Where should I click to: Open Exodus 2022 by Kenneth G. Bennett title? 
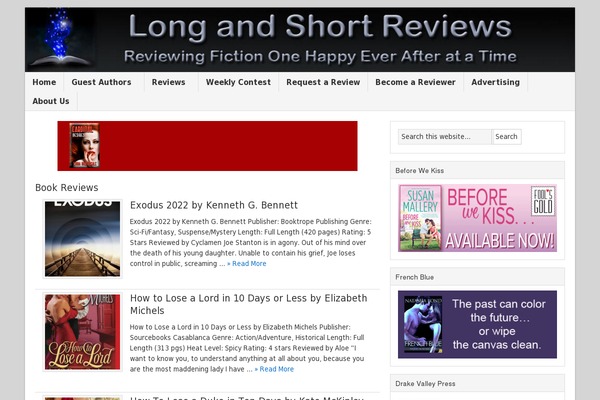click(x=214, y=205)
